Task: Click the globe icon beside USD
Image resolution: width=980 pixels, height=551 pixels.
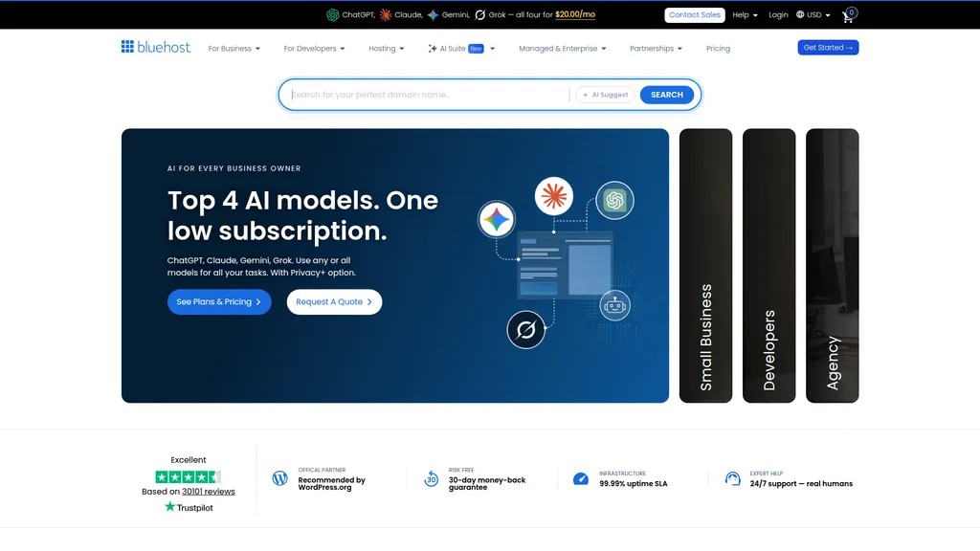Action: coord(800,14)
